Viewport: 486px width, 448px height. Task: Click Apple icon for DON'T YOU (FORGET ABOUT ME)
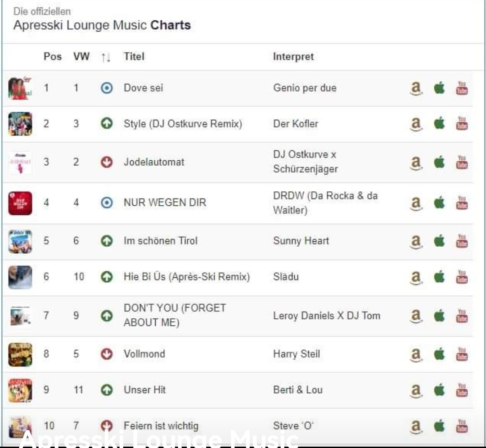[439, 316]
